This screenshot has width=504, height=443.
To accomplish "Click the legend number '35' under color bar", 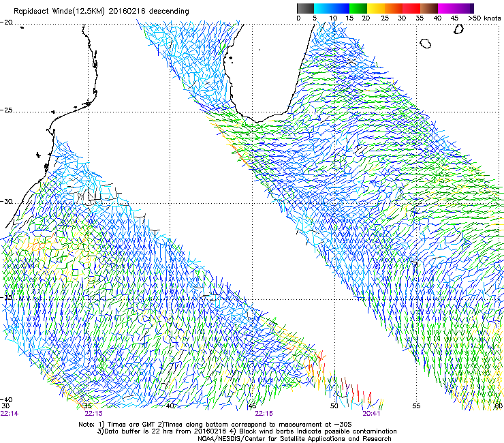I will tap(420, 18).
